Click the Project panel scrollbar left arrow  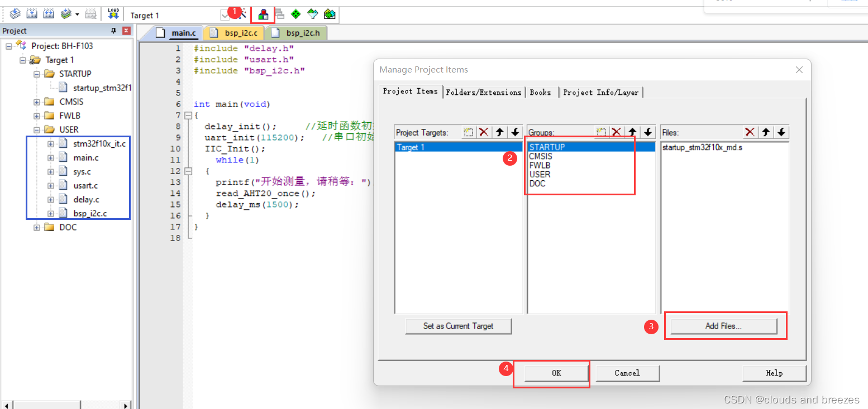click(7, 405)
